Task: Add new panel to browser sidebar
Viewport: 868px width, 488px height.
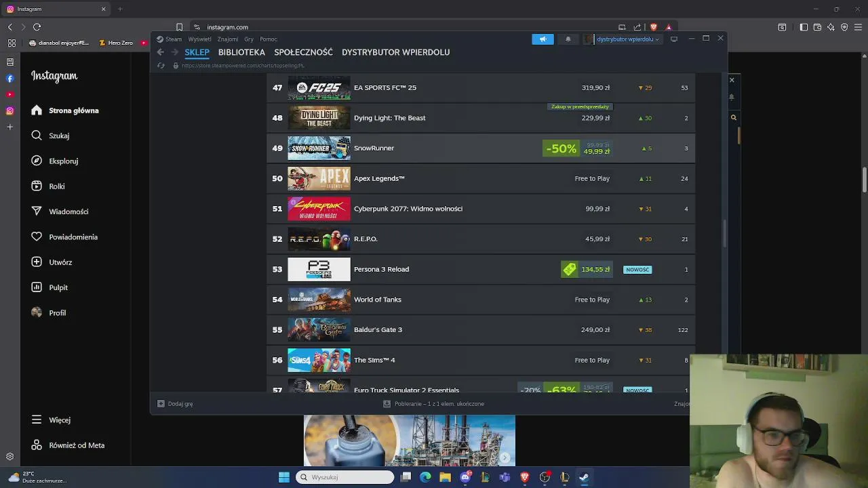Action: pyautogui.click(x=9, y=127)
